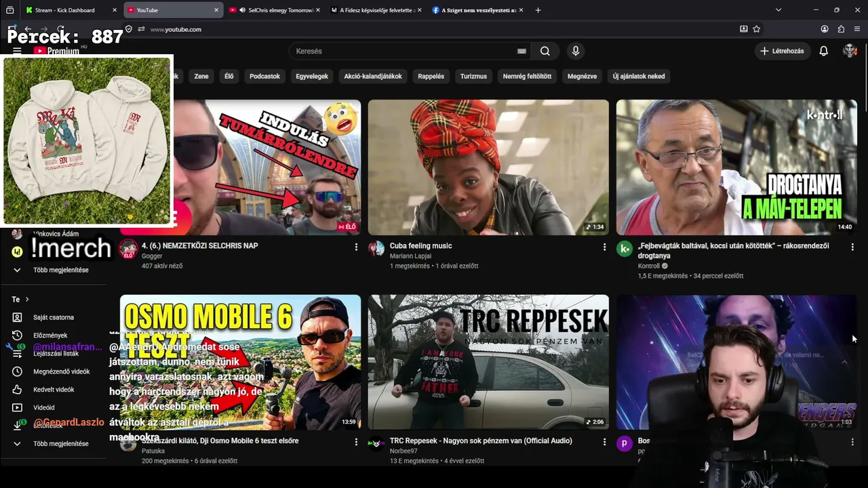
Task: Select the Turizmus filter chip
Action: tap(473, 77)
